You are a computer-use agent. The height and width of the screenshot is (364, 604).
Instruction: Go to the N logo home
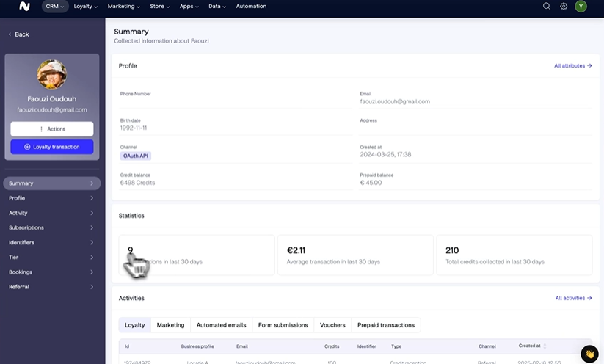point(24,6)
